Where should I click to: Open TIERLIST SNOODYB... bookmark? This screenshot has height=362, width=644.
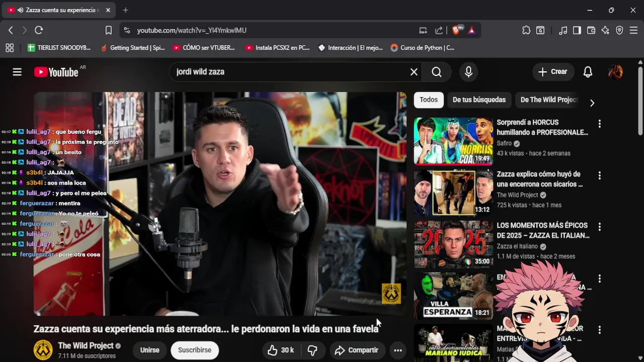click(59, 48)
